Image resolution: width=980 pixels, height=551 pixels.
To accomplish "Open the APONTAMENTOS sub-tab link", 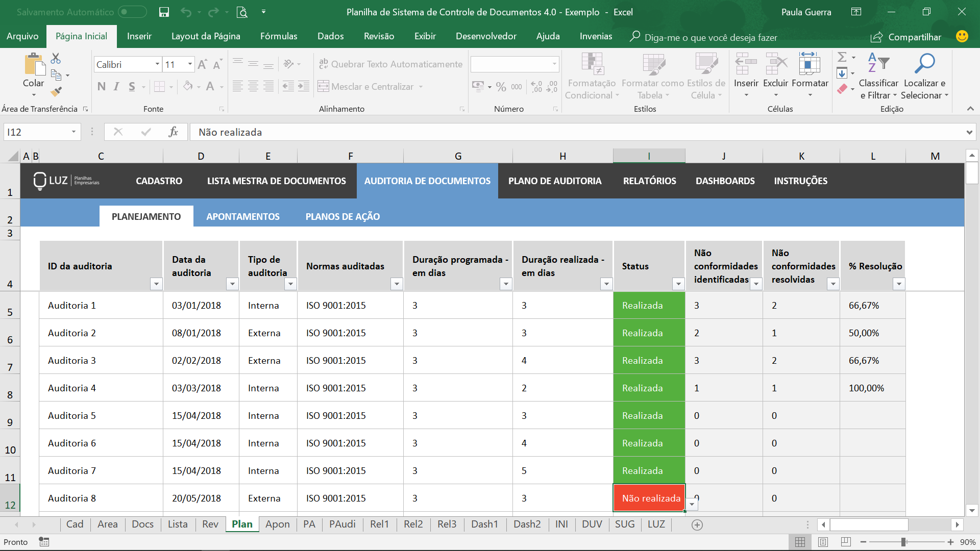I will click(243, 216).
